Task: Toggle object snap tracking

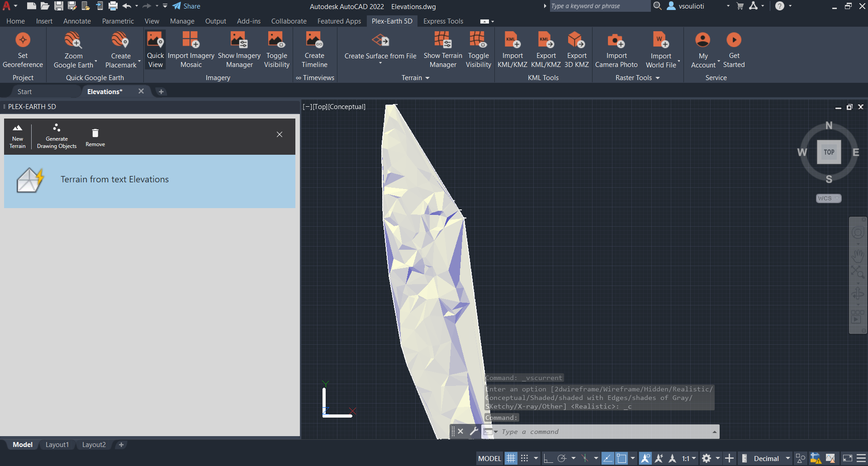Action: (607, 458)
